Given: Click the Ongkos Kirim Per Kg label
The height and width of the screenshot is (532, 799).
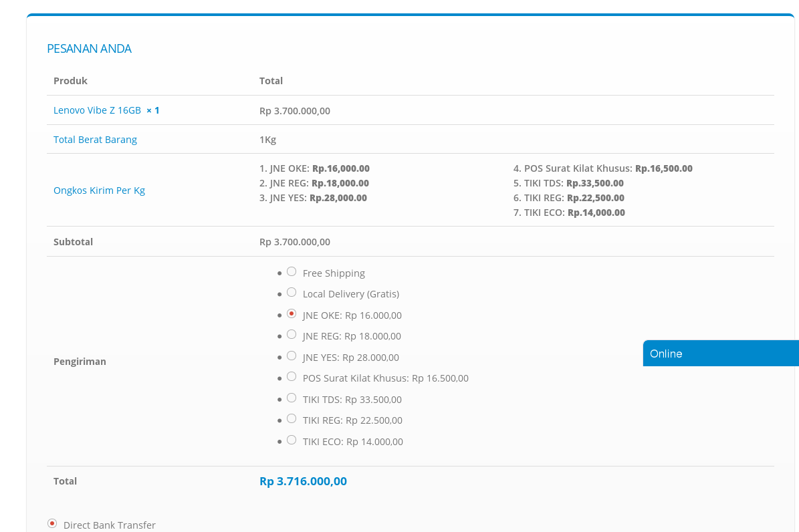Looking at the screenshot, I should 99,190.
